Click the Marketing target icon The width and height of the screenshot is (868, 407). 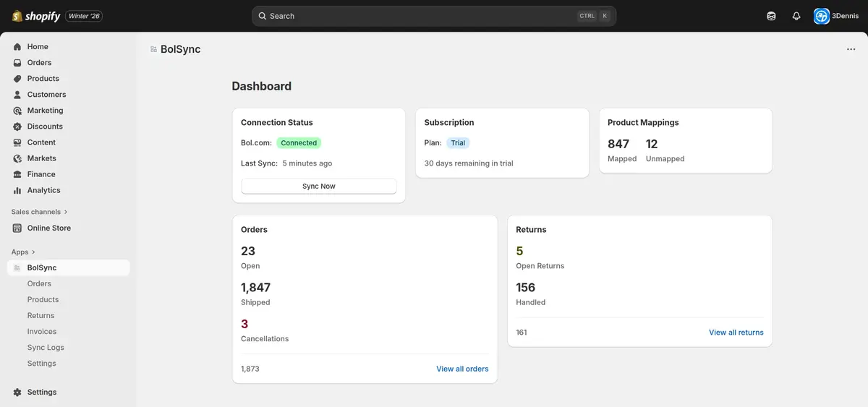(17, 111)
